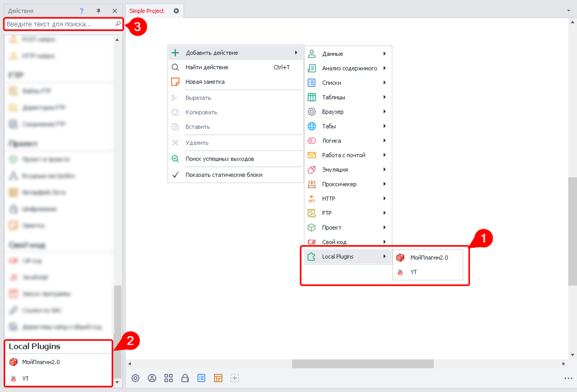The image size is (577, 392).
Task: Select YT plugin in the left Local Plugins panel
Action: [25, 378]
